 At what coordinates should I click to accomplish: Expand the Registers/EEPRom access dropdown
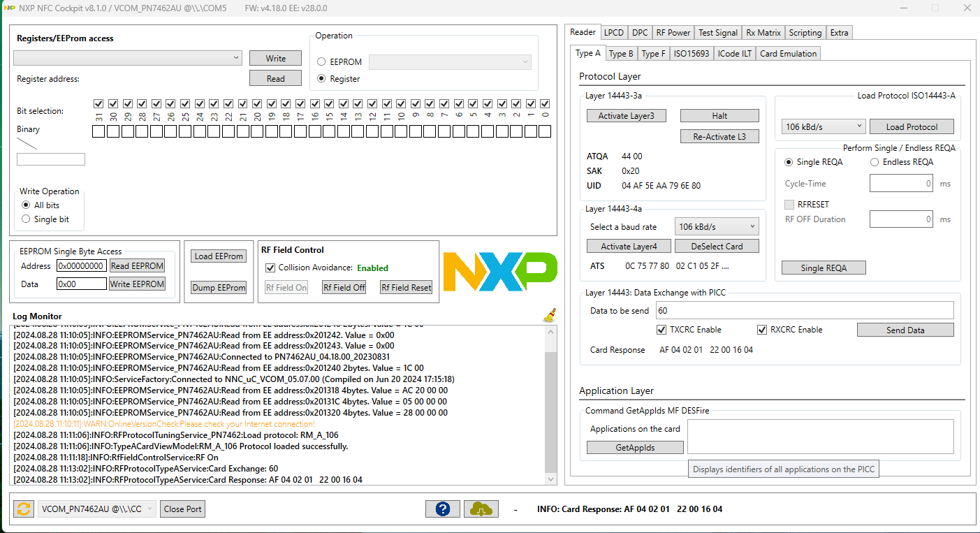point(127,57)
